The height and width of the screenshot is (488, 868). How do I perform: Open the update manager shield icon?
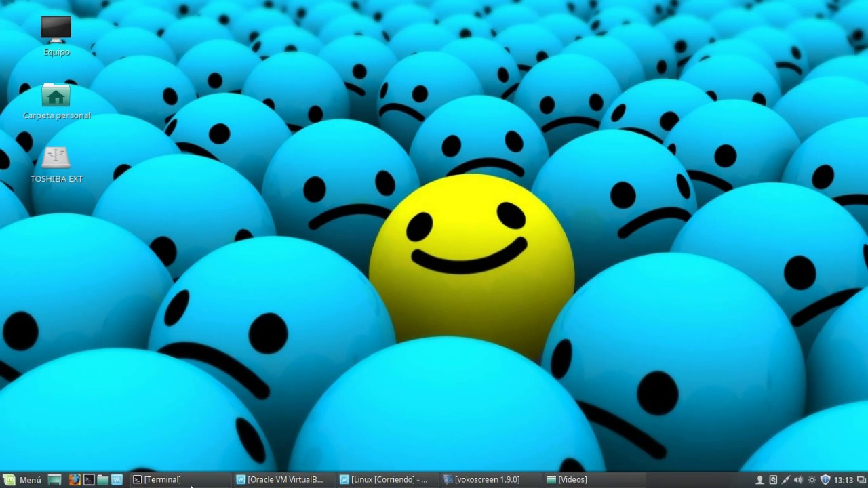coord(825,480)
